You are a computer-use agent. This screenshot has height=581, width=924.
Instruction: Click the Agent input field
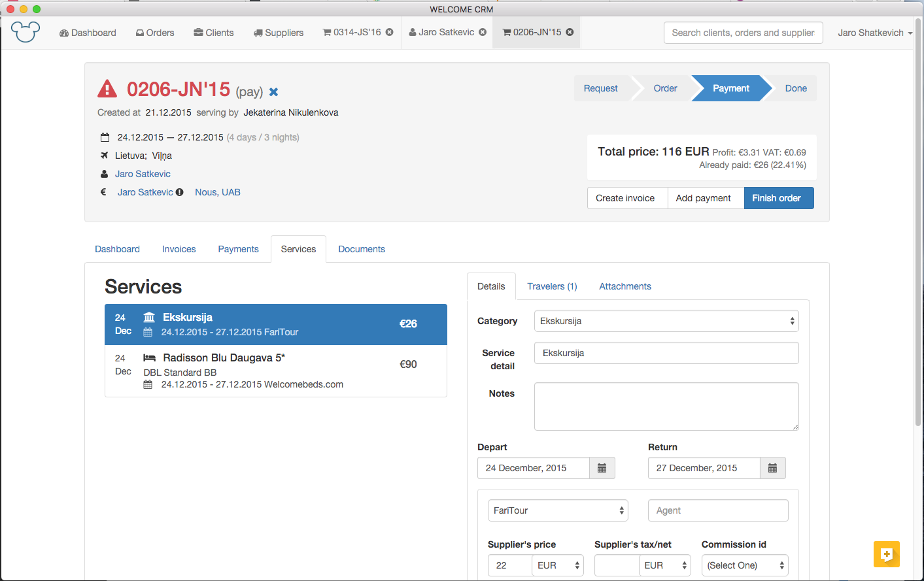718,510
